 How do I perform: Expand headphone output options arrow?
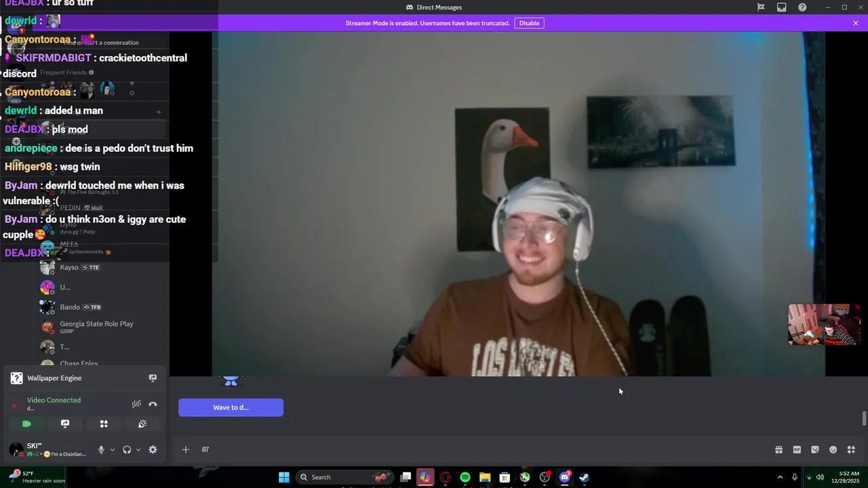click(x=138, y=449)
